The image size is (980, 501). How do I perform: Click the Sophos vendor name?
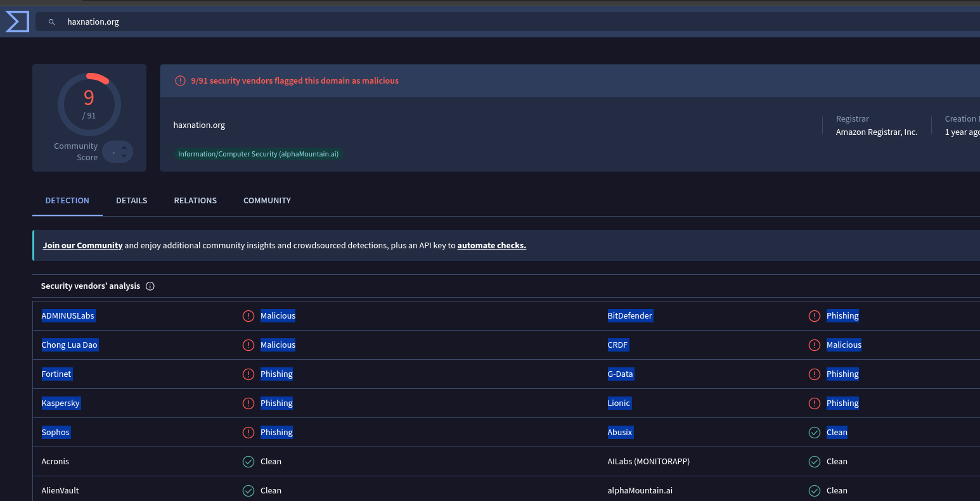click(x=56, y=432)
